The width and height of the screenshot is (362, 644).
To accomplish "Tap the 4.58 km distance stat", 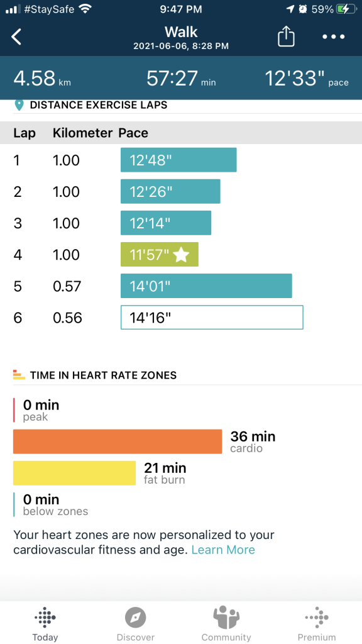I will 42,78.
